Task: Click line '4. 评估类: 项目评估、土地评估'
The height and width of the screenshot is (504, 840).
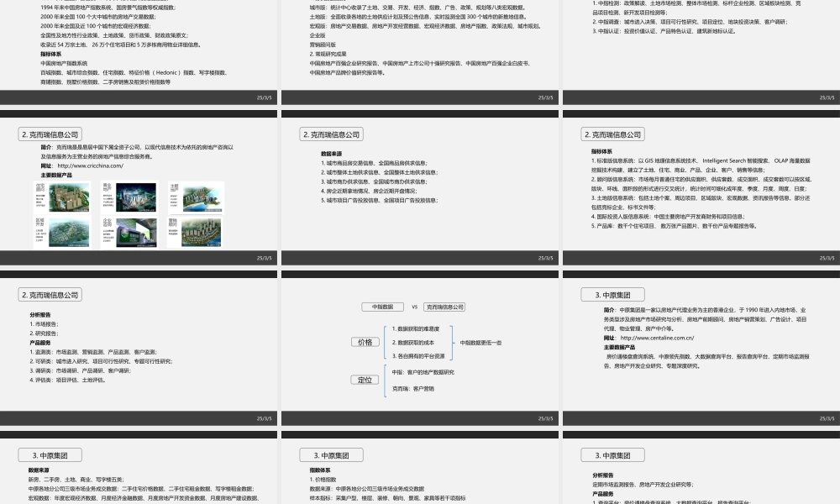Action: tap(67, 381)
